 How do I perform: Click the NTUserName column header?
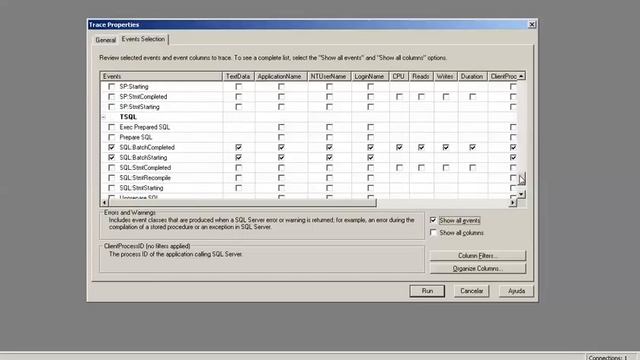pyautogui.click(x=329, y=76)
